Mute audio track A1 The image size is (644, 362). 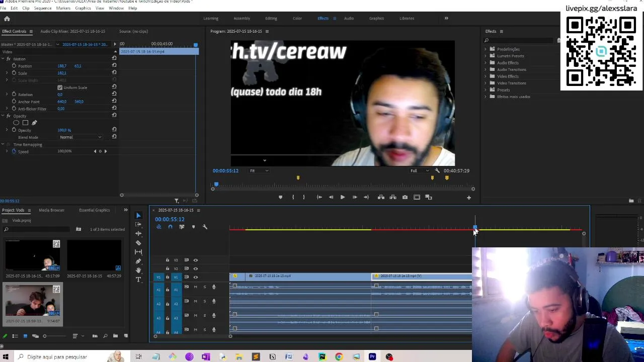(x=195, y=287)
